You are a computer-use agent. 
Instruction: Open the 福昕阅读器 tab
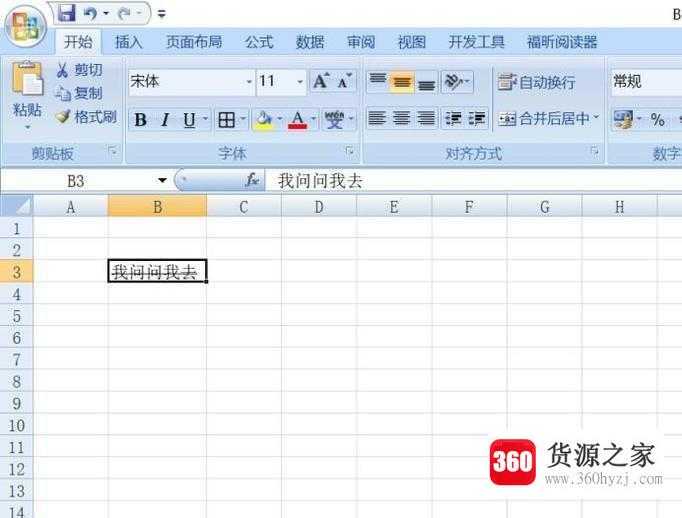[x=562, y=42]
